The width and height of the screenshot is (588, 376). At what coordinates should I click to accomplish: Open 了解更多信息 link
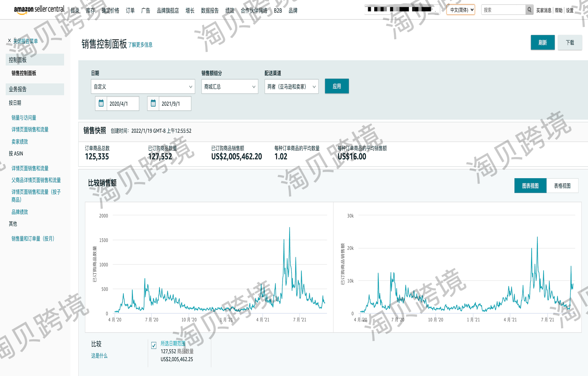(x=140, y=45)
